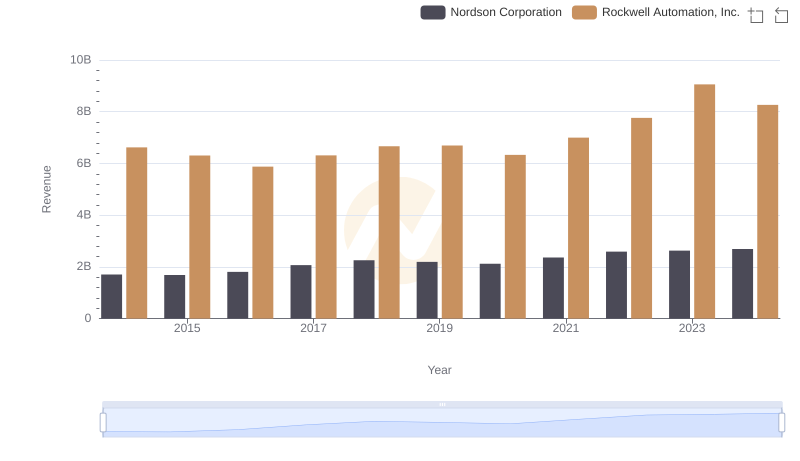Click the top grip of the zoom slider
Screen dimensions: 800x461
click(x=442, y=404)
